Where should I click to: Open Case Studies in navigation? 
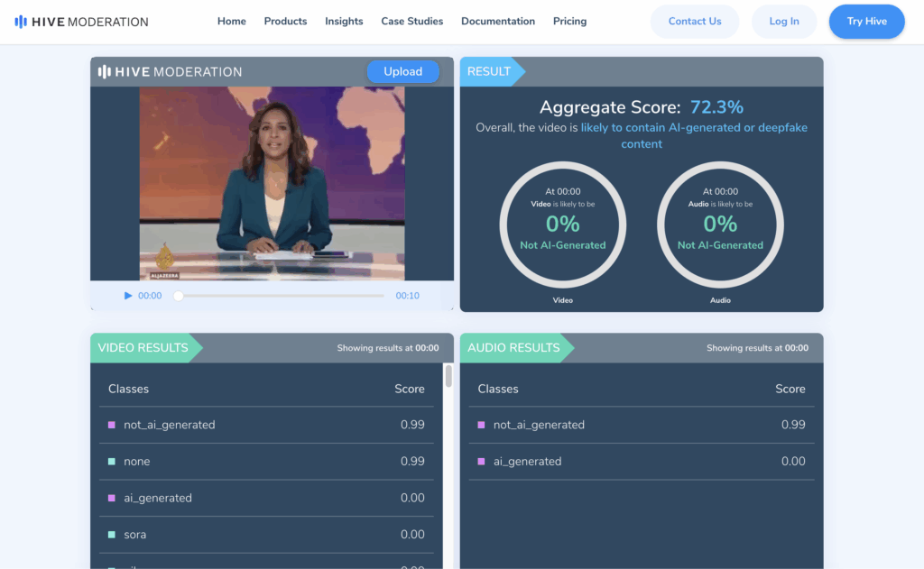click(x=411, y=22)
